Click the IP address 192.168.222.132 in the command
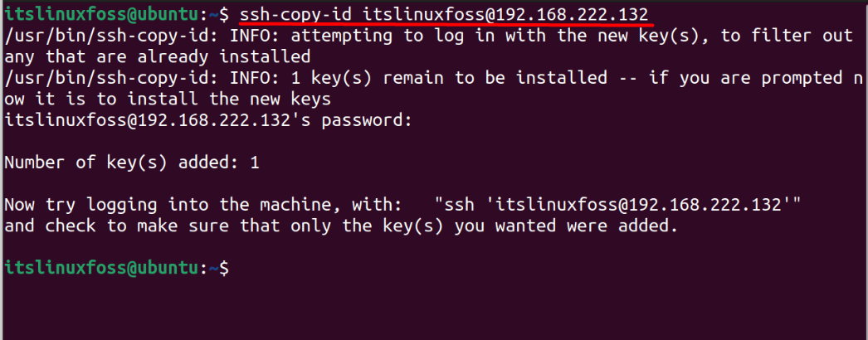This screenshot has height=340, width=868. [x=573, y=15]
